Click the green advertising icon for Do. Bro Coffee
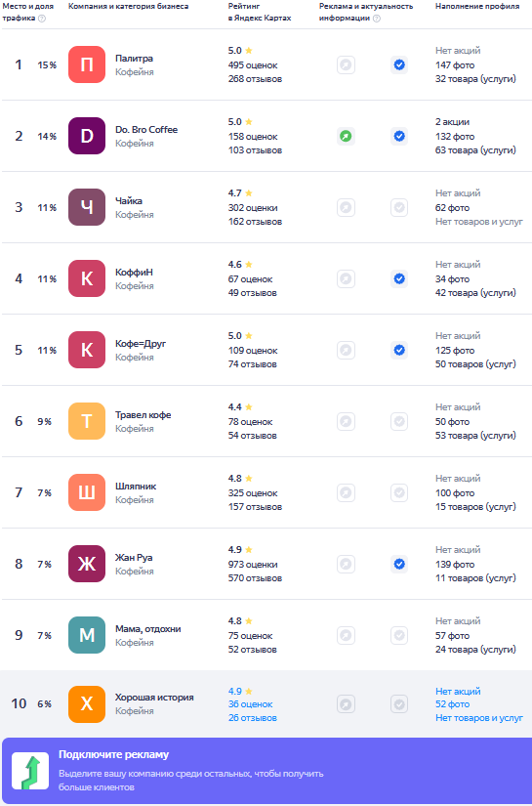 347,136
